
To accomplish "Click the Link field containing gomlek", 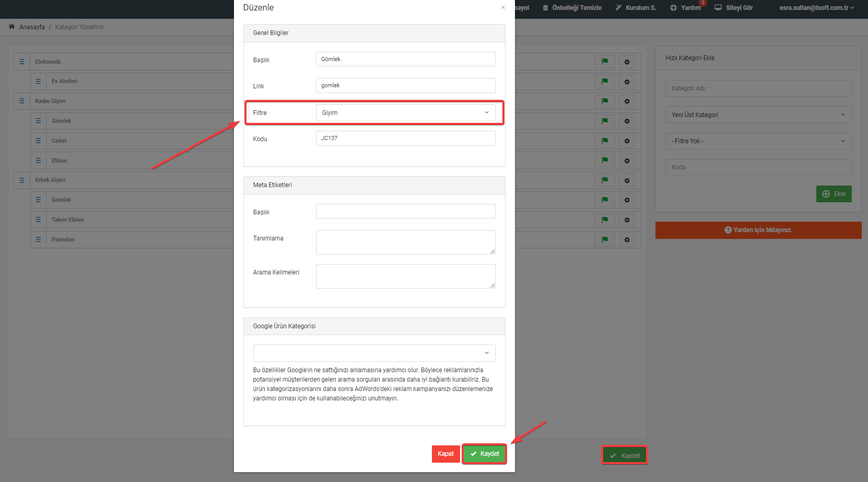I will point(405,85).
